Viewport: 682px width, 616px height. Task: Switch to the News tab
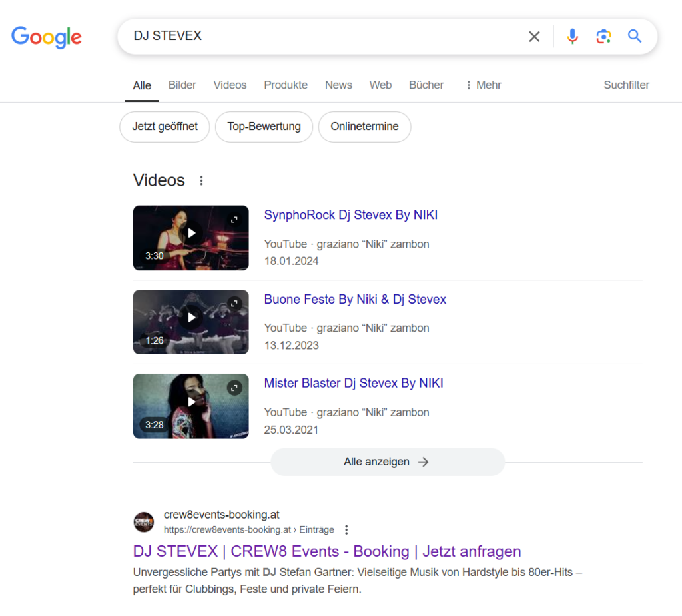338,85
